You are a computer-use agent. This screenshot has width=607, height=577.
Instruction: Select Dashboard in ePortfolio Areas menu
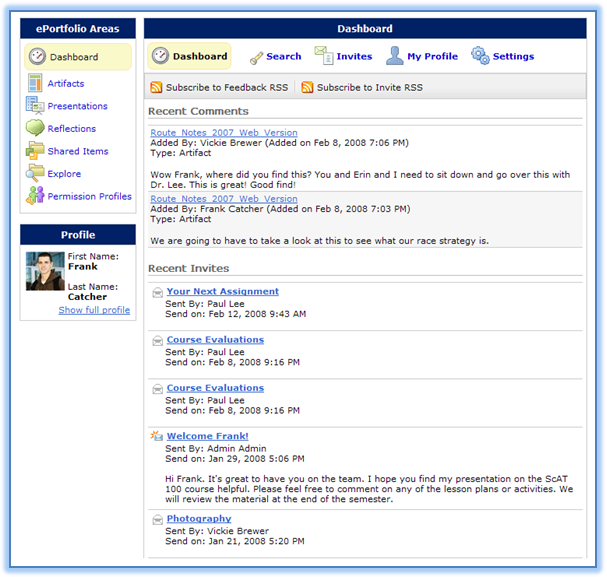coord(78,57)
